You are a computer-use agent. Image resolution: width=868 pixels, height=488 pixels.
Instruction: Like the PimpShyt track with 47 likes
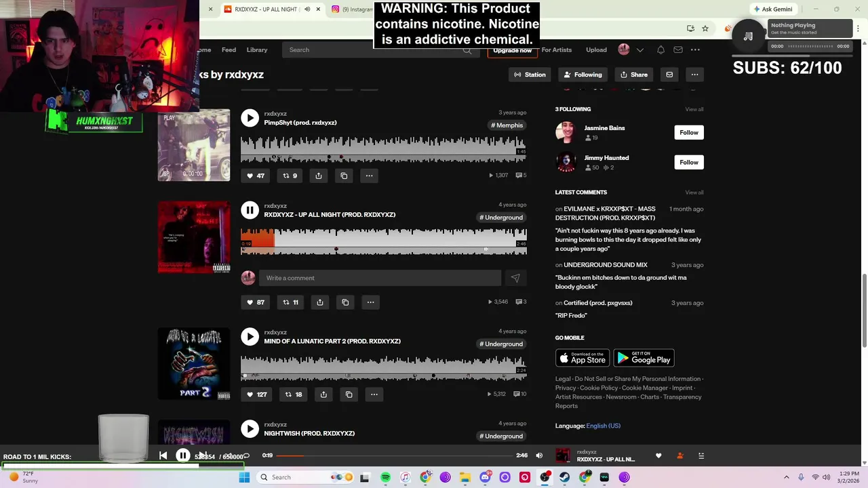click(256, 176)
